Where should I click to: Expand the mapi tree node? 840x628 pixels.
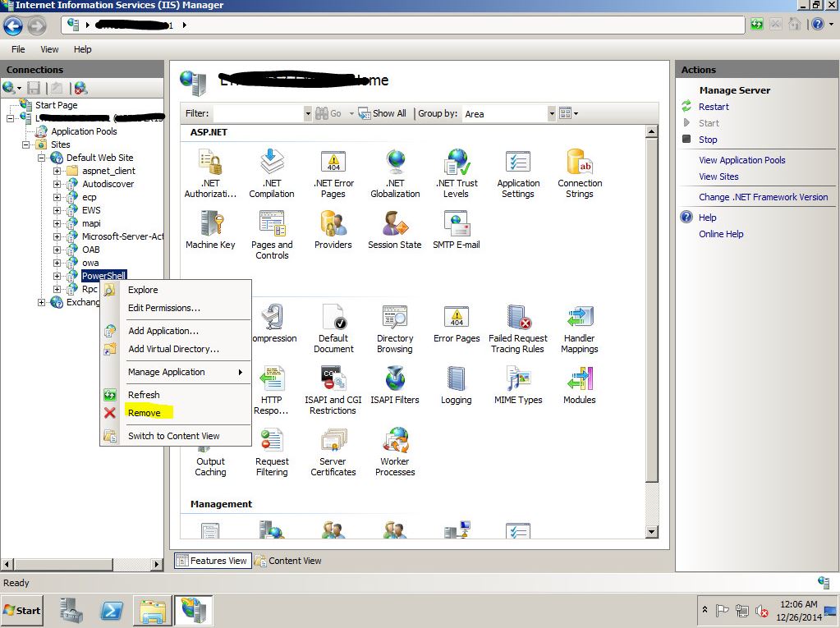click(57, 223)
